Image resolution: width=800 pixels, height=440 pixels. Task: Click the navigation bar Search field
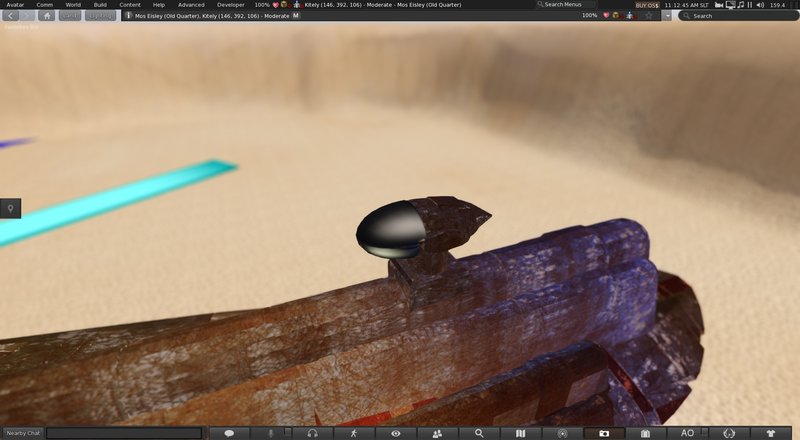pyautogui.click(x=738, y=16)
